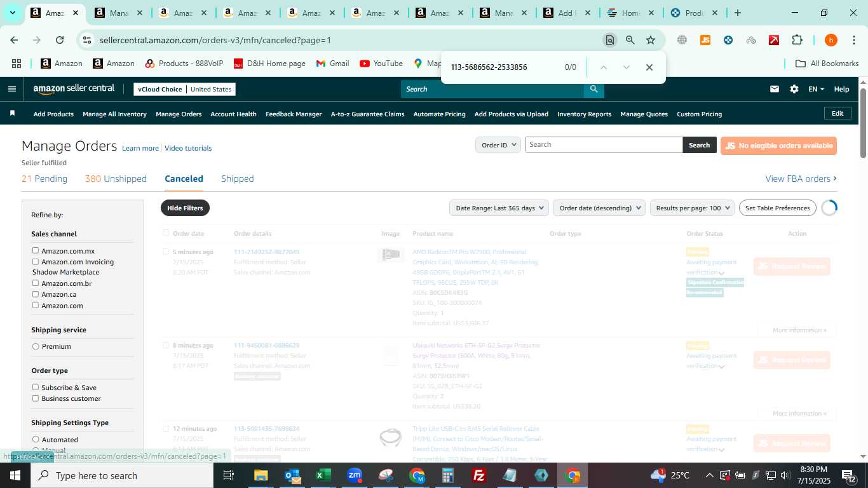Switch to the Shipped orders tab
This screenshot has width=868, height=488.
point(237,179)
